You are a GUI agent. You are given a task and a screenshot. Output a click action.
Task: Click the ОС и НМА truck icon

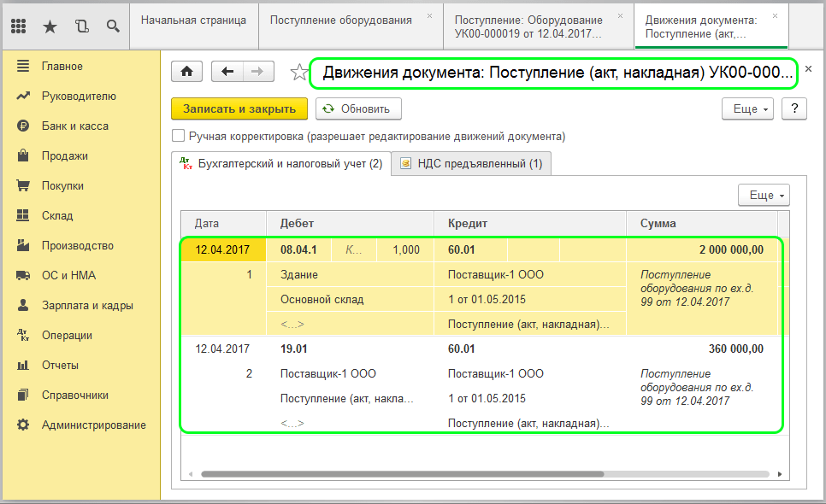click(22, 276)
